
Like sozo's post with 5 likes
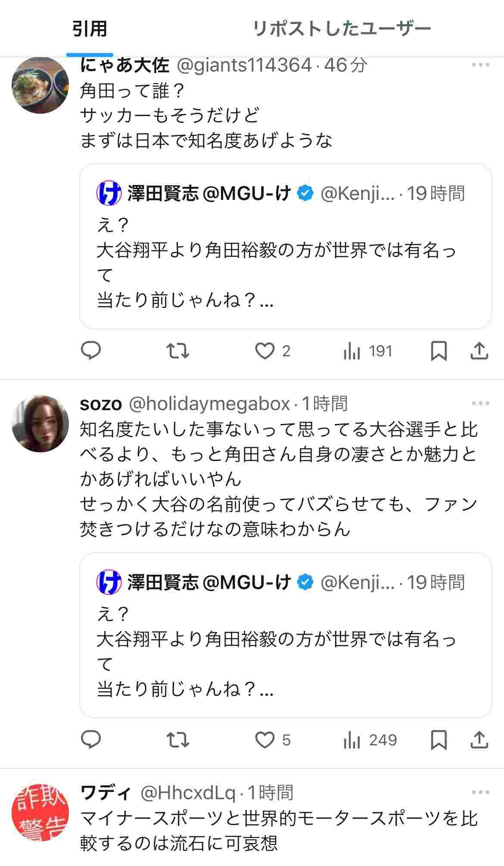(264, 740)
